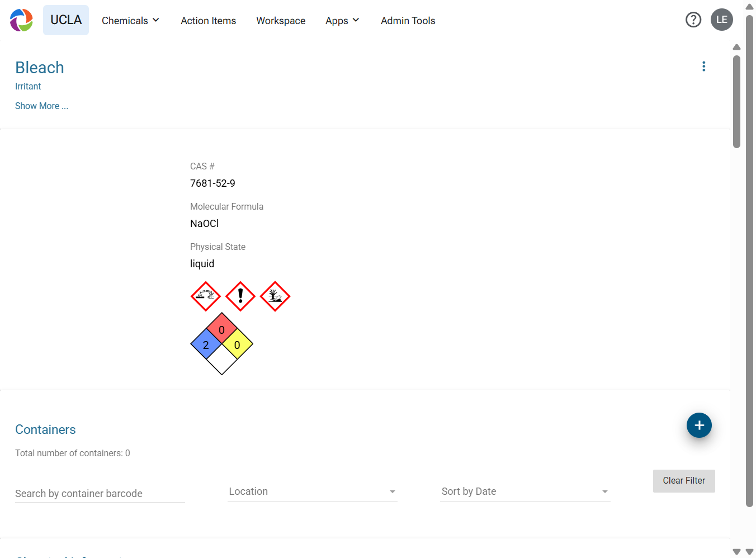Screen dimensions: 756x558
Task: Open the Location filter dropdown
Action: 313,491
